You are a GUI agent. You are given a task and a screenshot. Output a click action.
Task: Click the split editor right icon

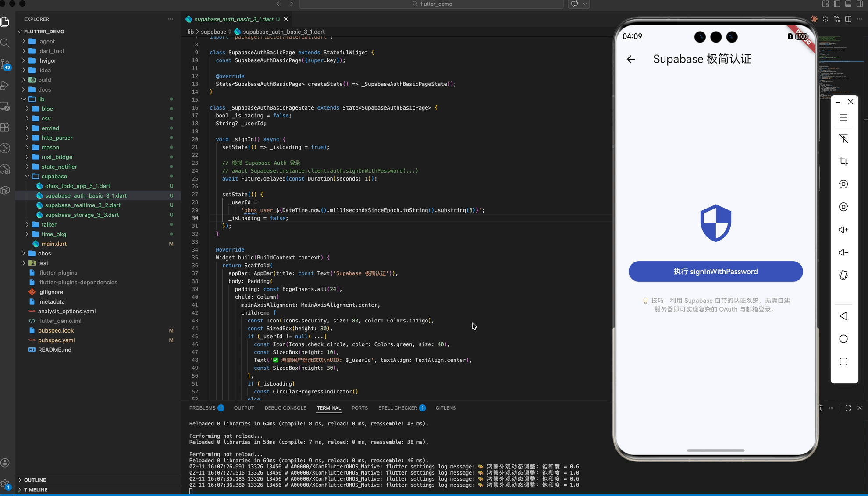848,19
